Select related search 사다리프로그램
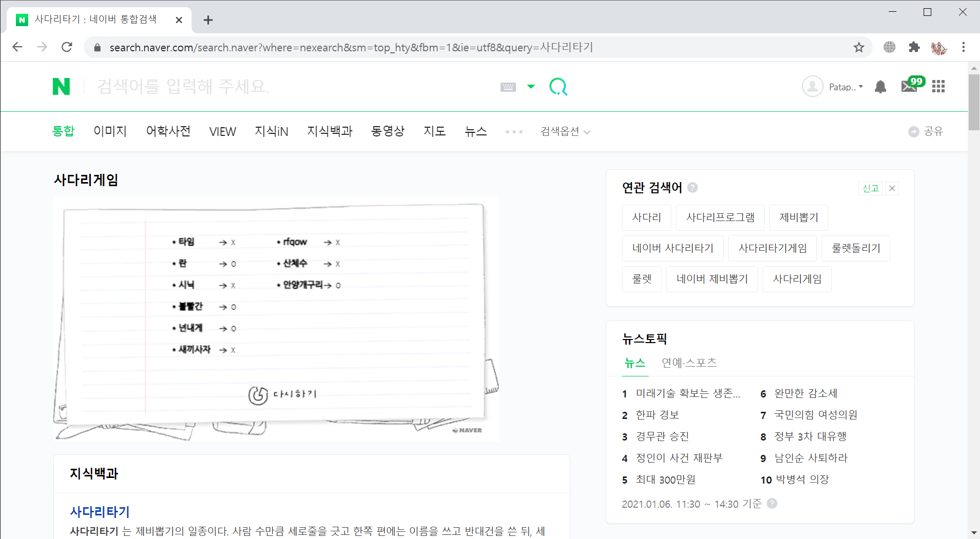Viewport: 980px width, 539px height. click(720, 217)
